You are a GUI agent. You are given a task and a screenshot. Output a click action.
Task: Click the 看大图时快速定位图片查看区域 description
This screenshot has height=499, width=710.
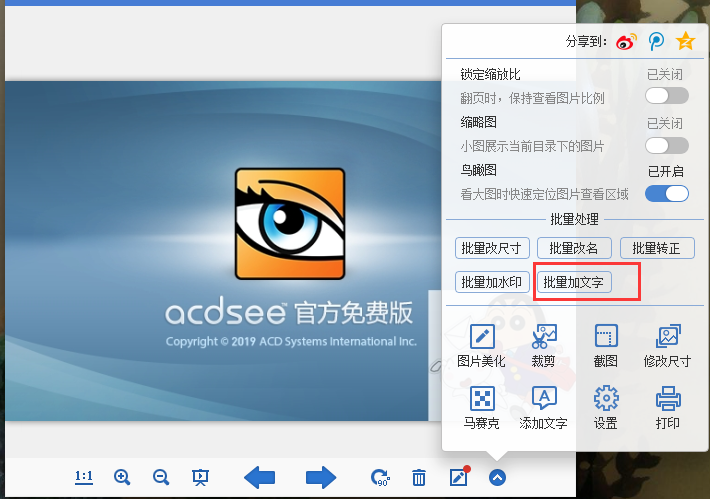(544, 194)
